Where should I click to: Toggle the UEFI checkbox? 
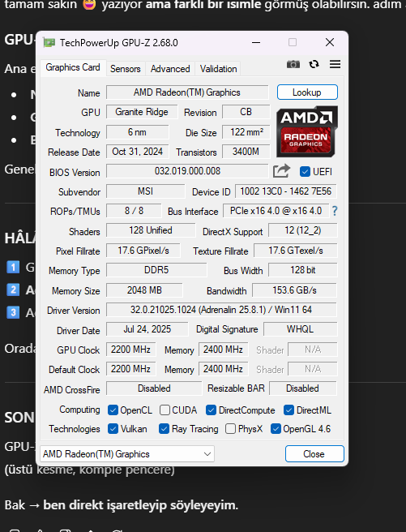coord(305,172)
